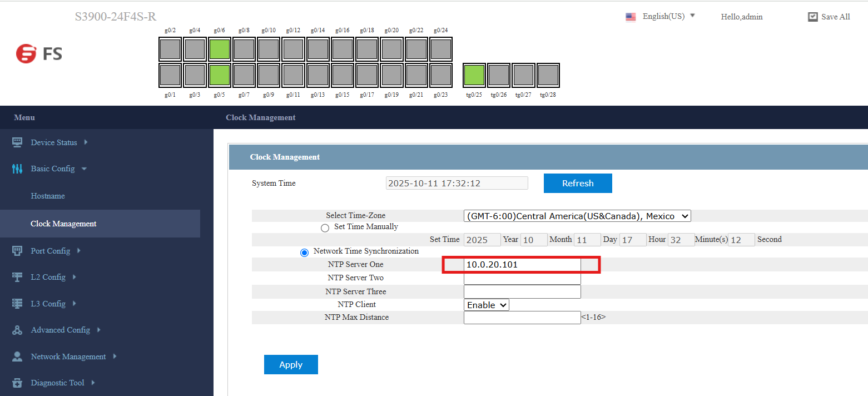Open the Hostname settings page
This screenshot has width=868, height=396.
tap(48, 196)
